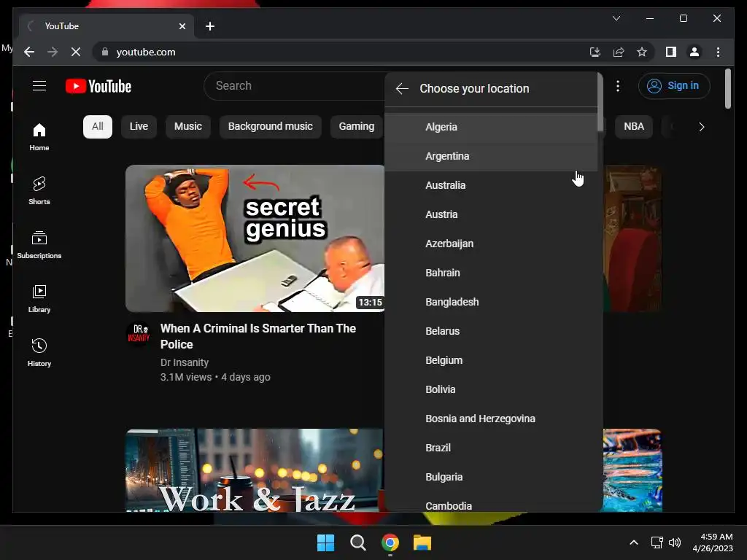
Task: Choose Bolivia as location
Action: coord(491,389)
